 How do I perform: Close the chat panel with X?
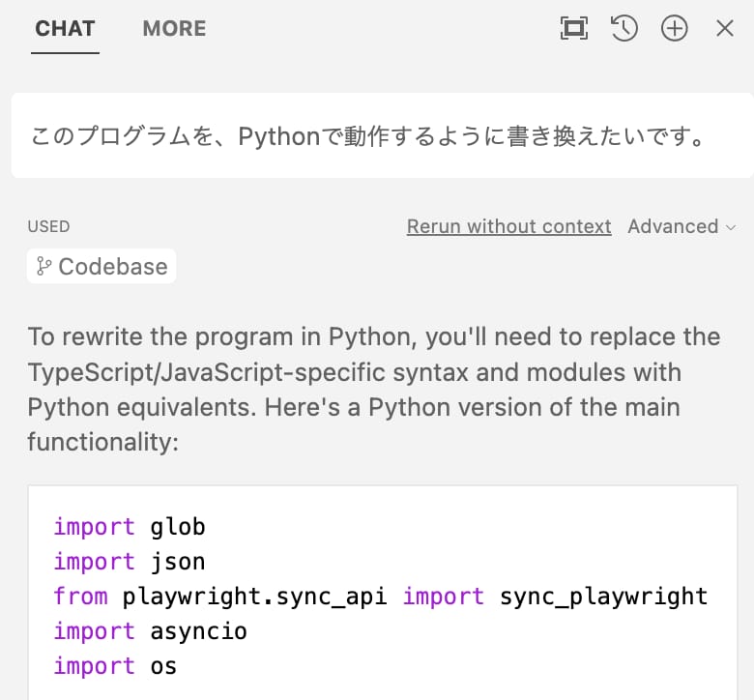pyautogui.click(x=725, y=29)
